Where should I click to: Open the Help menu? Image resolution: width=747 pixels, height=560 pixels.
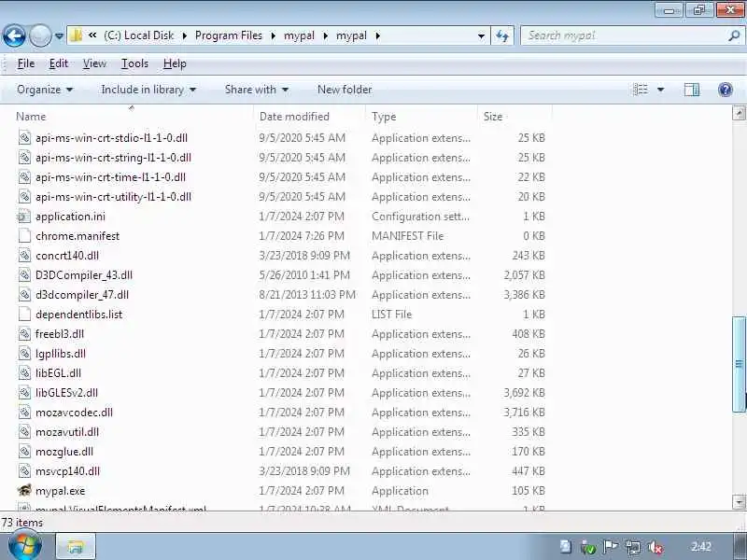[x=175, y=63]
